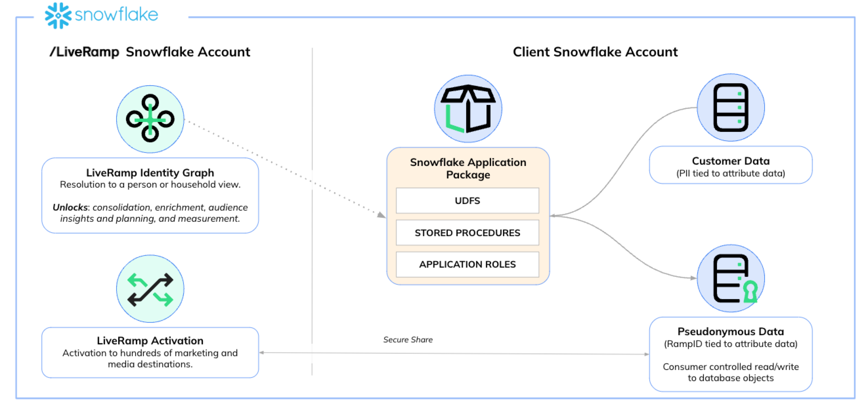Click '(PII tied to attribute data)' text
The height and width of the screenshot is (408, 868).
point(730,173)
